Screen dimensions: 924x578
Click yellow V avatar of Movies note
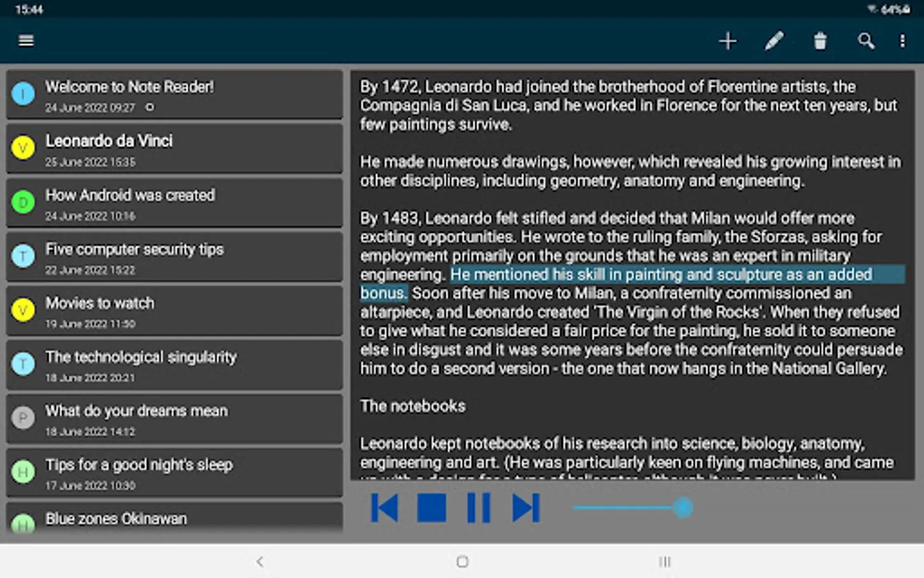tap(23, 310)
